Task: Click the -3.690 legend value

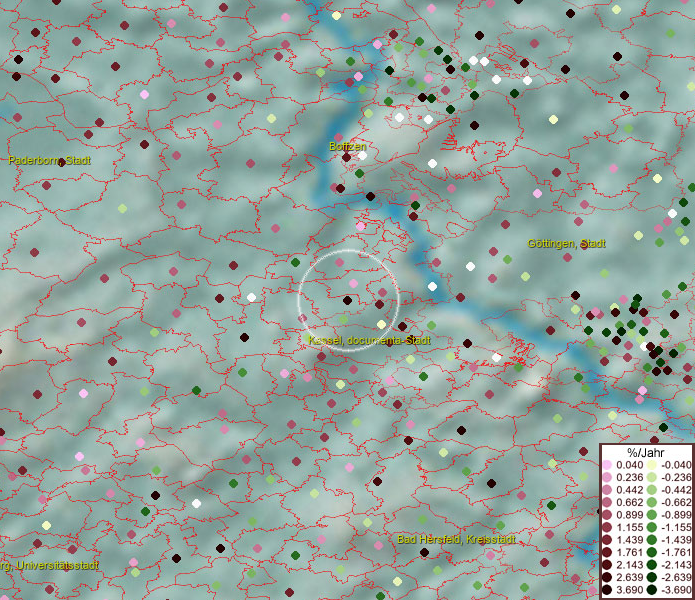Action: click(x=676, y=590)
